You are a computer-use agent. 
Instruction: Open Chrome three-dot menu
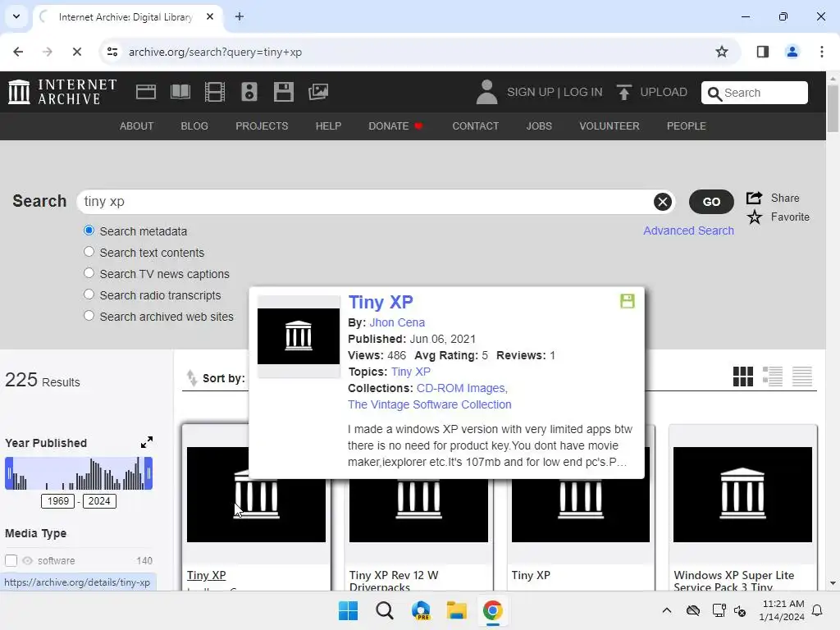pos(821,52)
